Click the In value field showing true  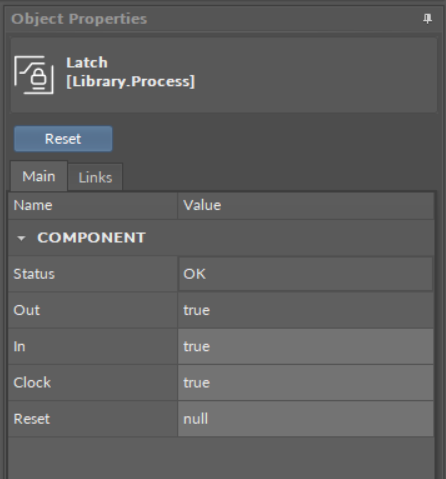point(305,347)
